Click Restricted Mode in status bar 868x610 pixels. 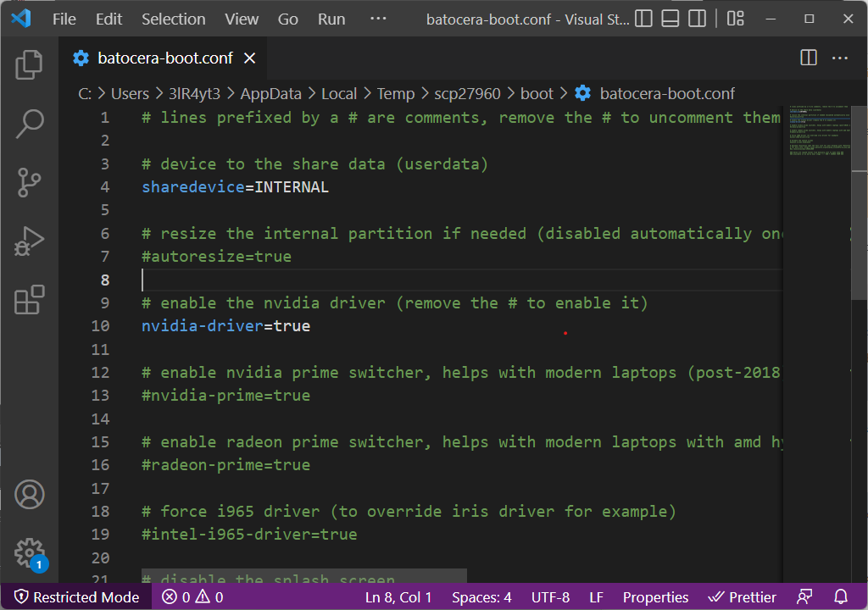tap(76, 596)
